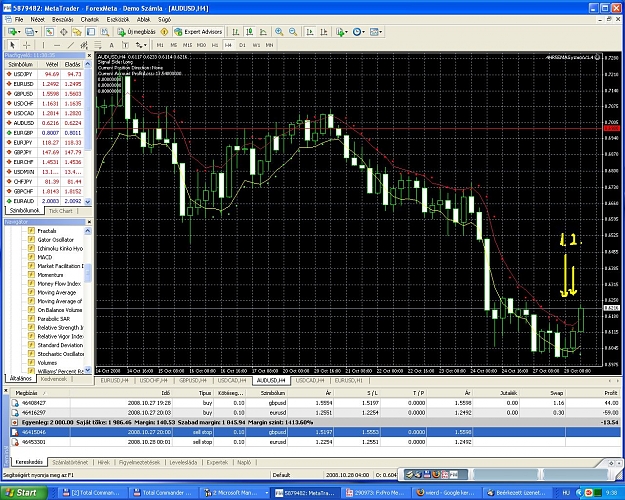
Task: Toggle the Terminal window icon
Action: point(91,32)
